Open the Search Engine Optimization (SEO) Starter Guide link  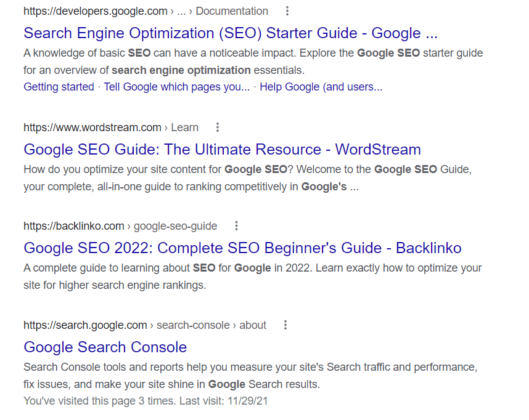(x=230, y=33)
